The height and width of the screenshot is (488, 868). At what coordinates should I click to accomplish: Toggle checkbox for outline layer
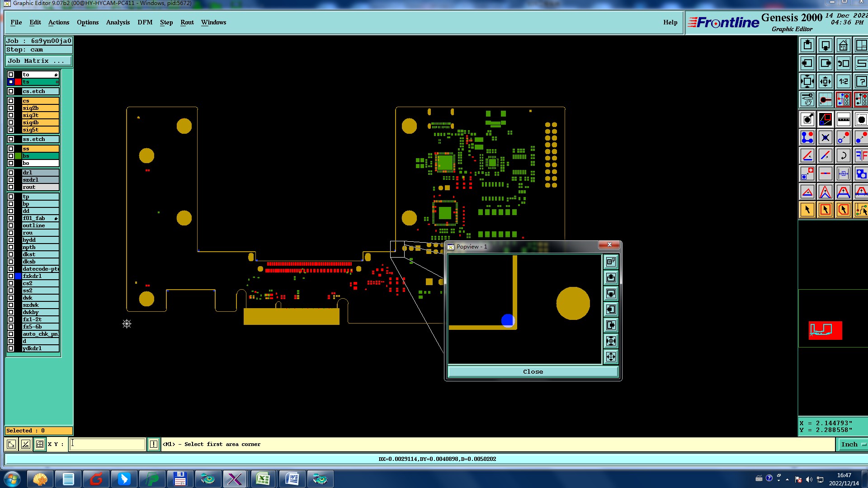(x=11, y=225)
